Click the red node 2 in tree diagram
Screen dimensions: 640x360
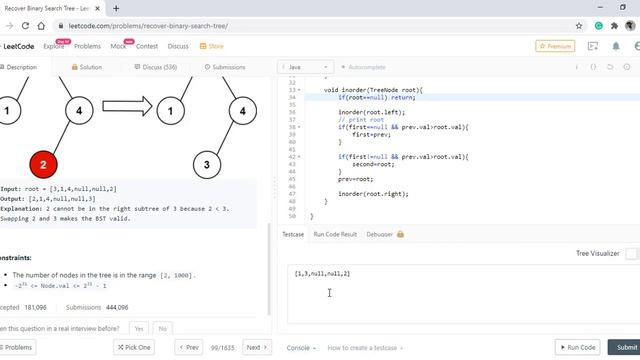pos(43,164)
